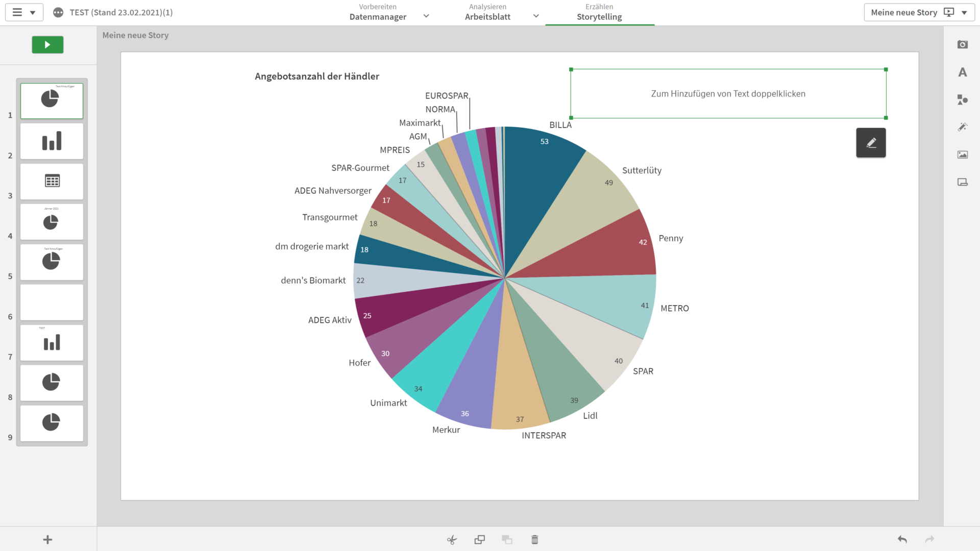
Task: Switch to Arbeitsblatt tab
Action: coord(487,12)
